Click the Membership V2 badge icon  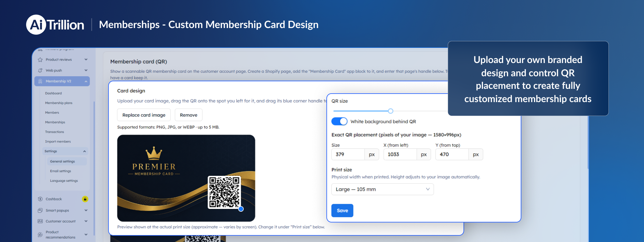(x=40, y=81)
